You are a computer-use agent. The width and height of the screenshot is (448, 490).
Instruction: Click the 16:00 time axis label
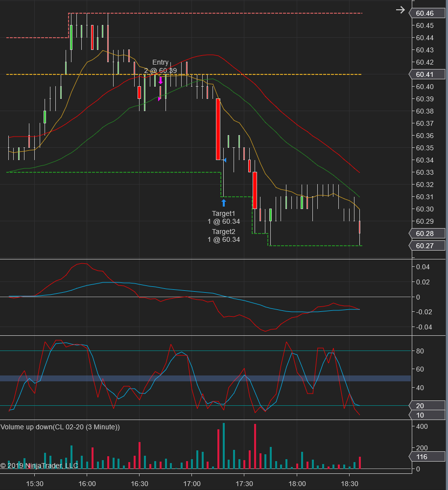point(87,484)
